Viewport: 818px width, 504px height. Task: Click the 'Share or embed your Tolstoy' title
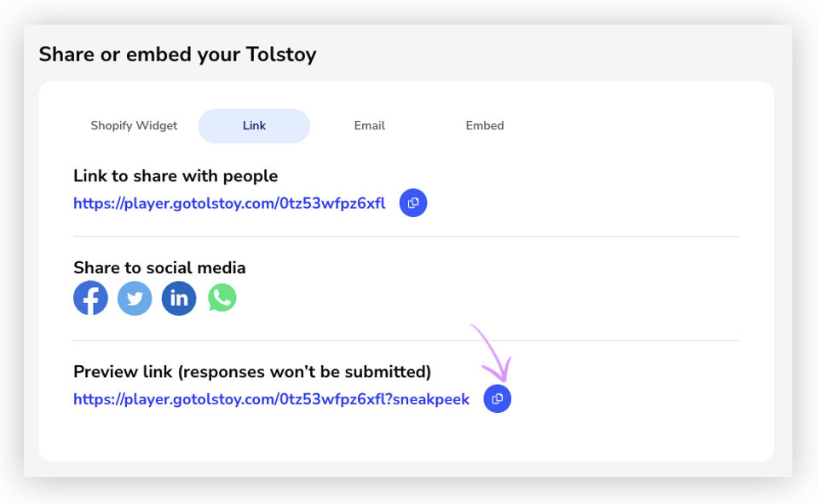click(177, 54)
